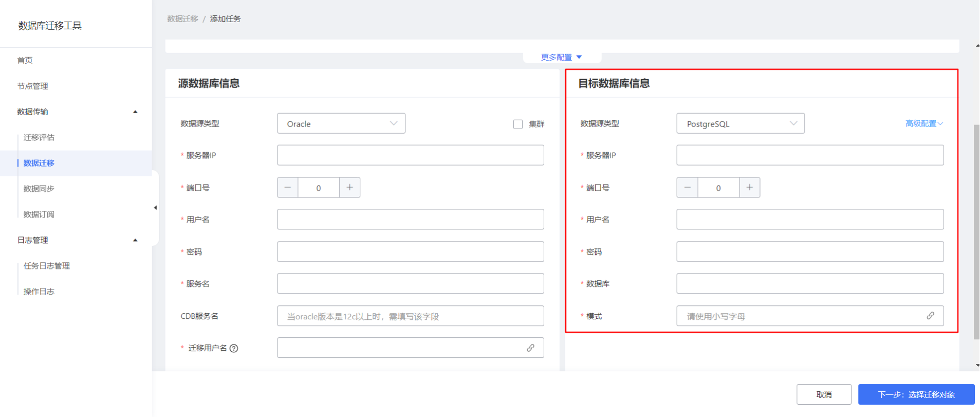The height and width of the screenshot is (417, 980).
Task: Focus the source 密码 field
Action: click(410, 252)
